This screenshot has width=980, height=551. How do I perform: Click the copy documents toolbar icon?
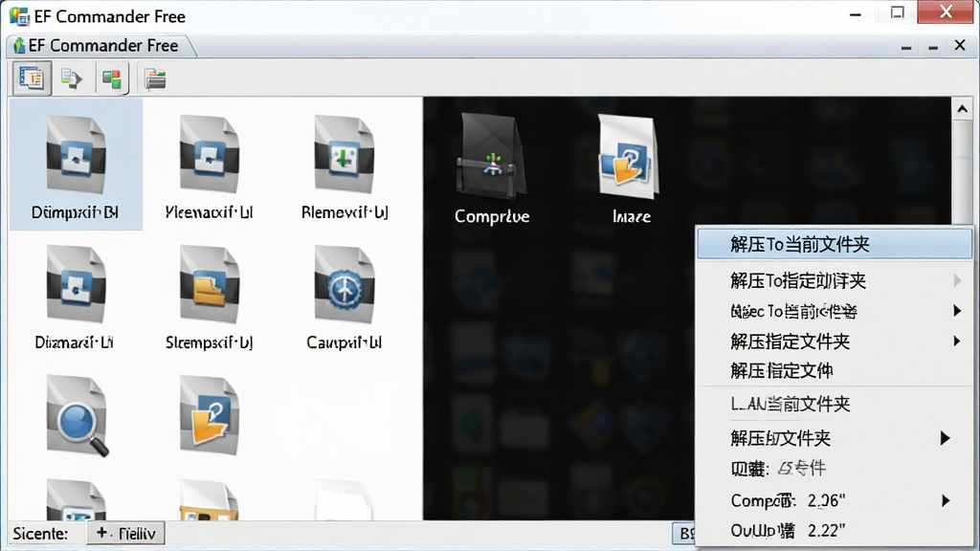coord(71,78)
